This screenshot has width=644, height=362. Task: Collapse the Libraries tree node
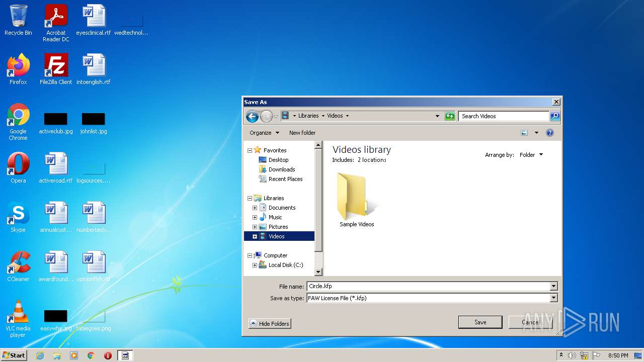pyautogui.click(x=250, y=198)
